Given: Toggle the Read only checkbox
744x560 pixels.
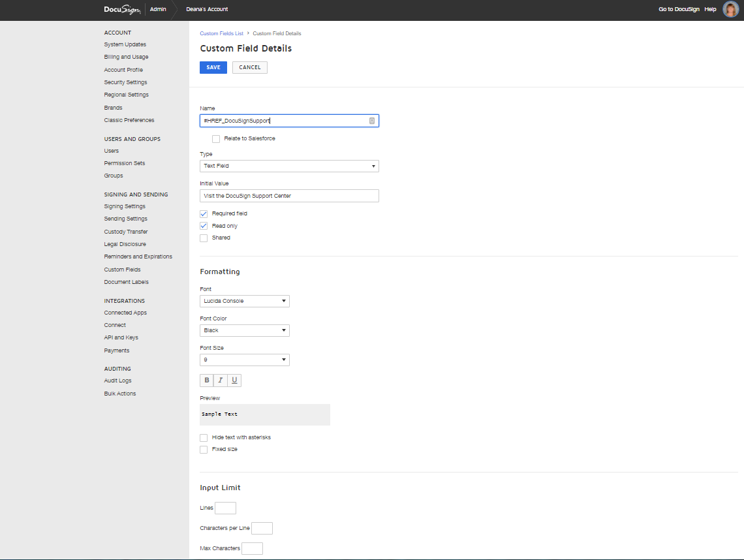Looking at the screenshot, I should point(204,226).
